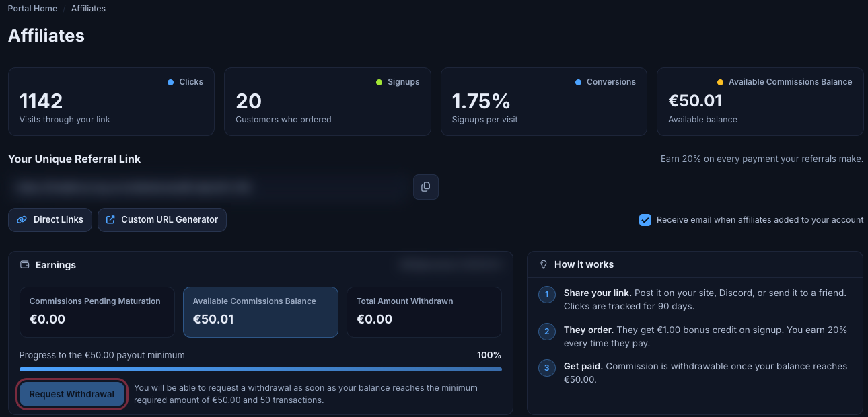Select the Available Commissions Balance earnings card
This screenshot has height=417, width=868.
click(260, 312)
